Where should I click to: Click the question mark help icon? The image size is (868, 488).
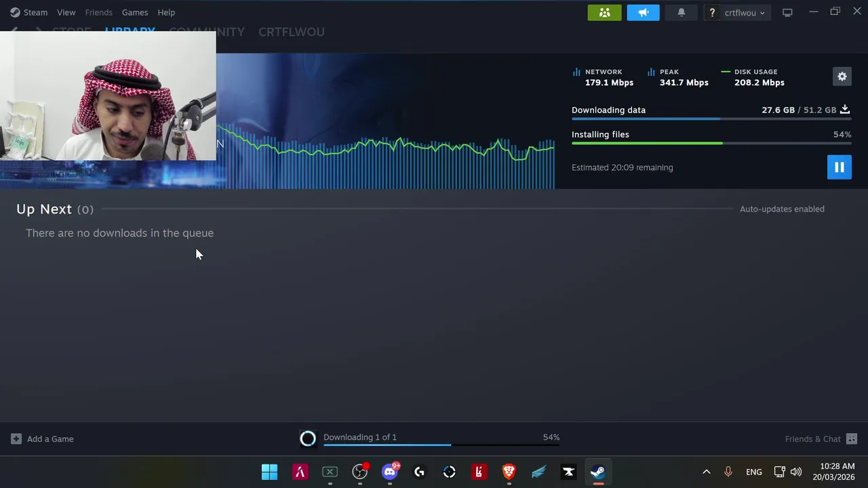(x=712, y=12)
